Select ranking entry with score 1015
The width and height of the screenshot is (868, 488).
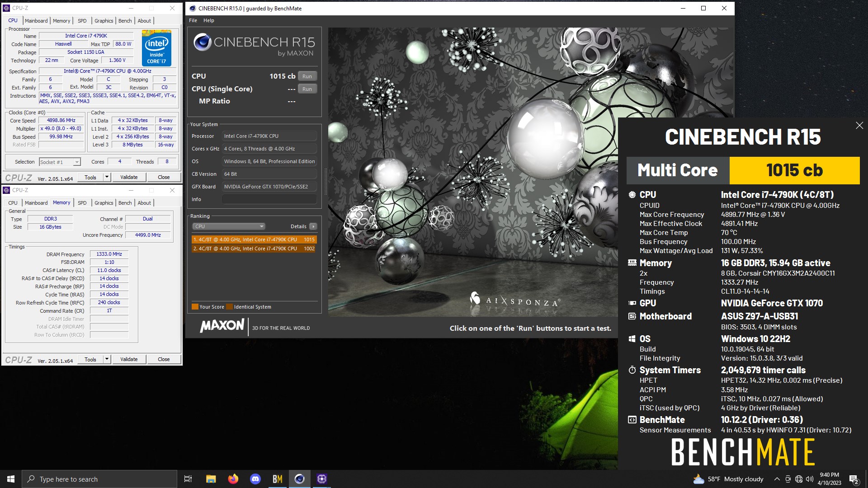tap(254, 239)
